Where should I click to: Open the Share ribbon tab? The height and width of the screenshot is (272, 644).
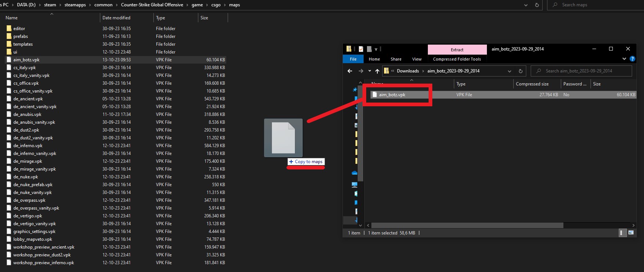396,59
